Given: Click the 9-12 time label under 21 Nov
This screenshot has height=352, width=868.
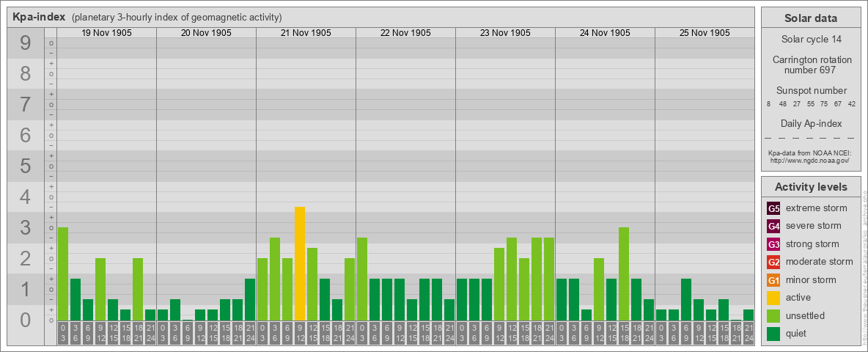Looking at the screenshot, I should tap(300, 334).
